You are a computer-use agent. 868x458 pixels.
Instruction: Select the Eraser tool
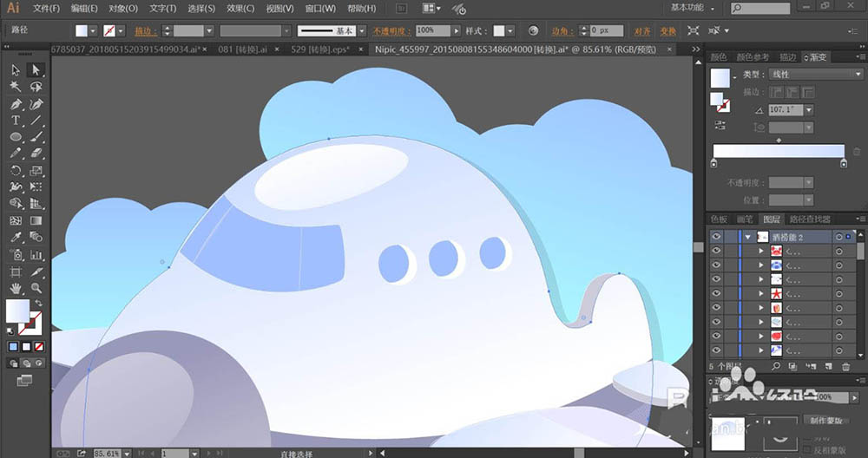(x=36, y=154)
